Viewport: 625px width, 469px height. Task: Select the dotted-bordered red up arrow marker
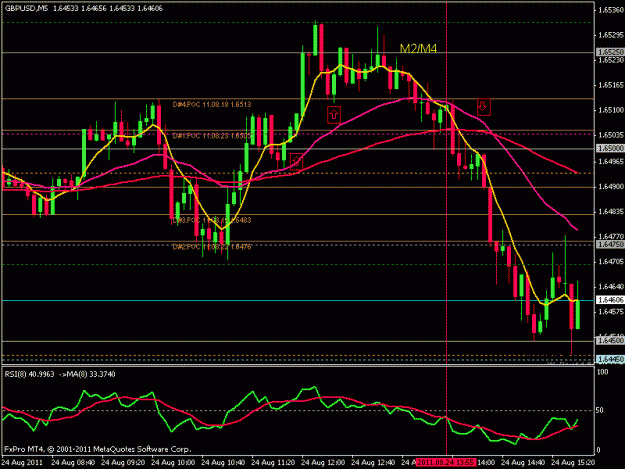[x=296, y=161]
